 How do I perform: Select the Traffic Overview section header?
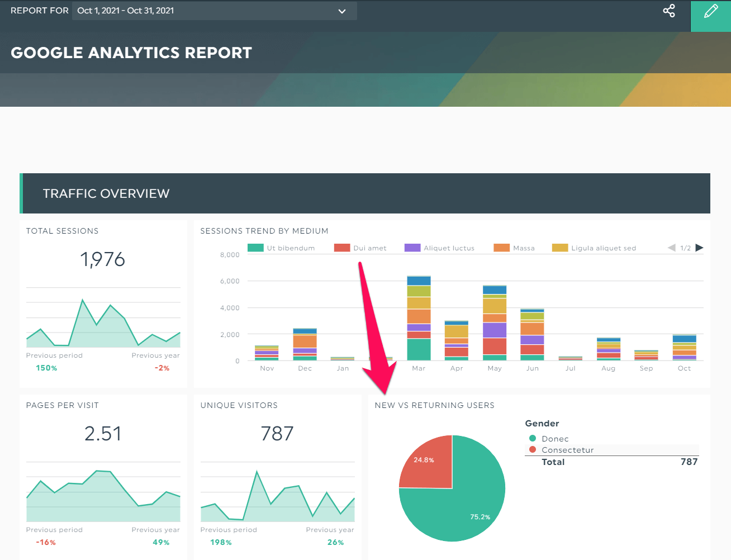(x=365, y=193)
